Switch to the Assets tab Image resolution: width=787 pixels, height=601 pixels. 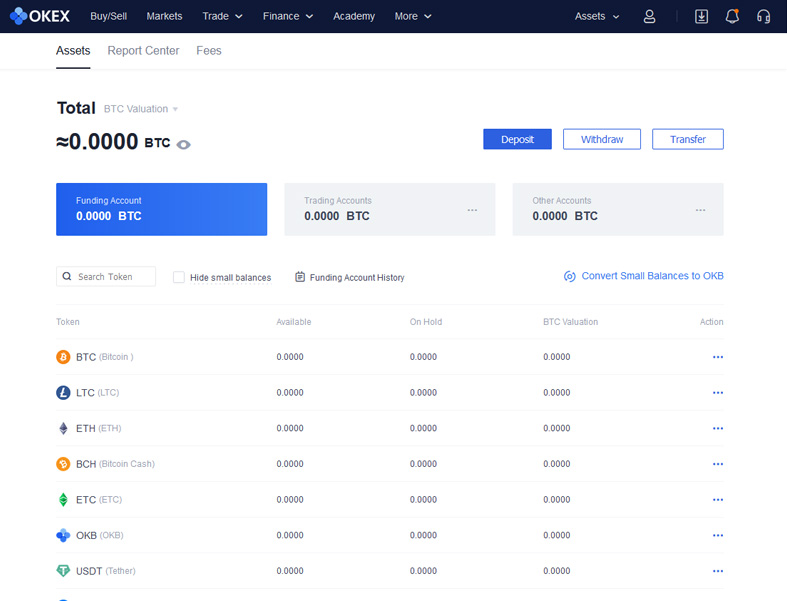(x=73, y=51)
